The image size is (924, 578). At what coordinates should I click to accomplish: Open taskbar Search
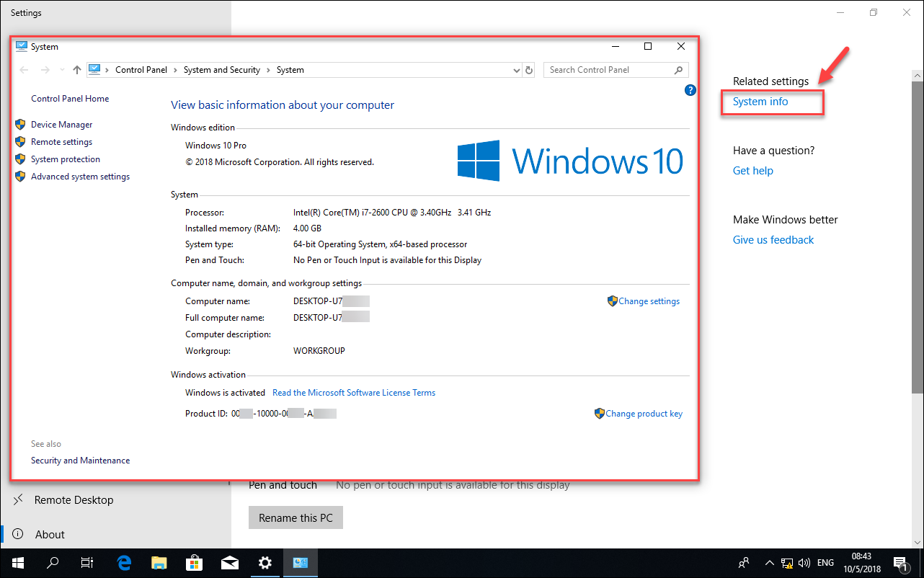[53, 563]
